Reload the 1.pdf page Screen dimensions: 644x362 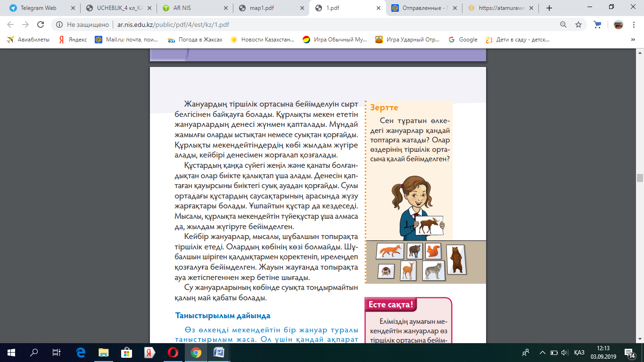click(x=41, y=25)
